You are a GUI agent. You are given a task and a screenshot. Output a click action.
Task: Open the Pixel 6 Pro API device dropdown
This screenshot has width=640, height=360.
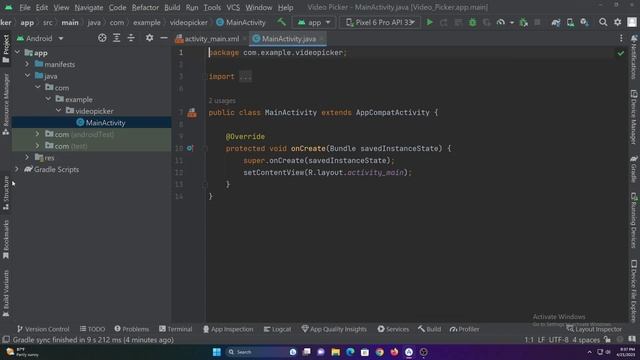(x=380, y=22)
